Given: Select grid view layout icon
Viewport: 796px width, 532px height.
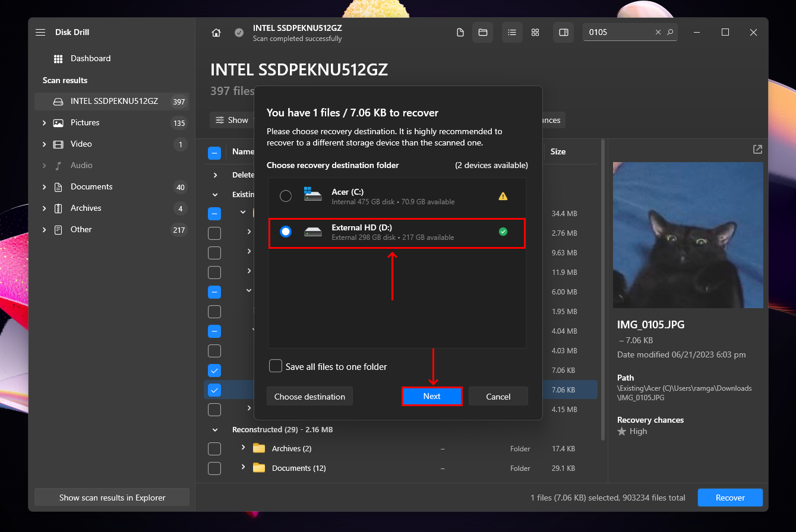Looking at the screenshot, I should point(535,33).
